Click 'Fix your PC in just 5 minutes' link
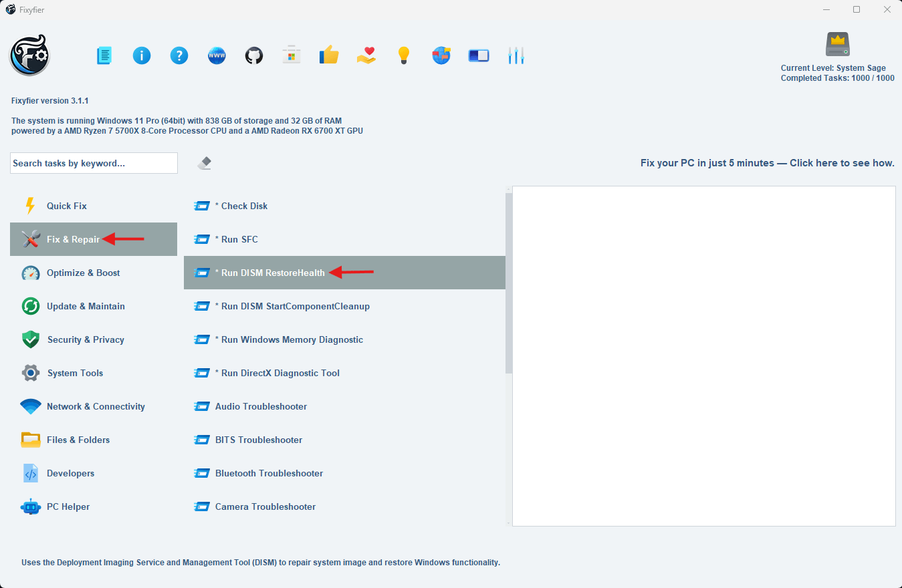The image size is (902, 588). coord(767,163)
